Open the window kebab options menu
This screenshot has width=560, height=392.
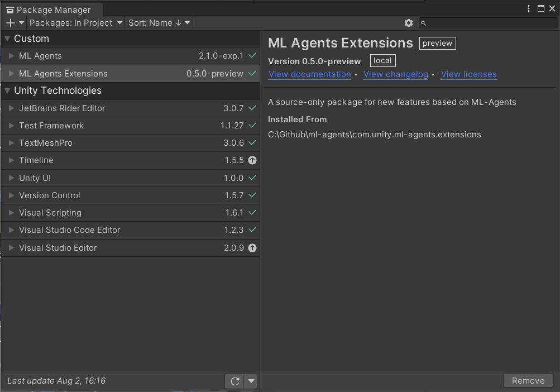pyautogui.click(x=529, y=8)
